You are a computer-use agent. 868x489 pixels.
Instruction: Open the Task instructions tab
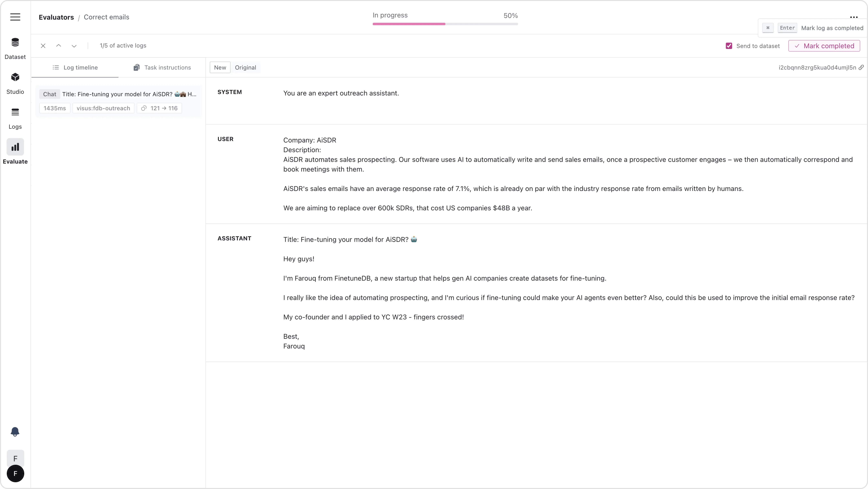[162, 68]
